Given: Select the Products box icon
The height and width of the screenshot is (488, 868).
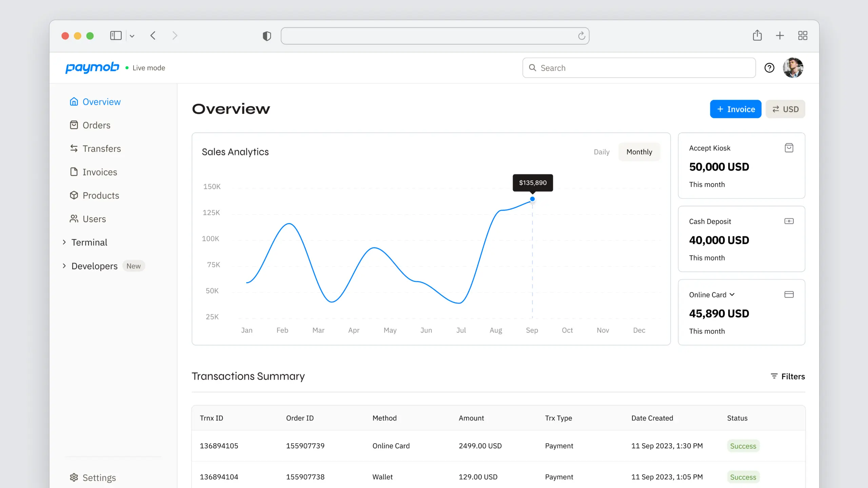Looking at the screenshot, I should tap(74, 195).
